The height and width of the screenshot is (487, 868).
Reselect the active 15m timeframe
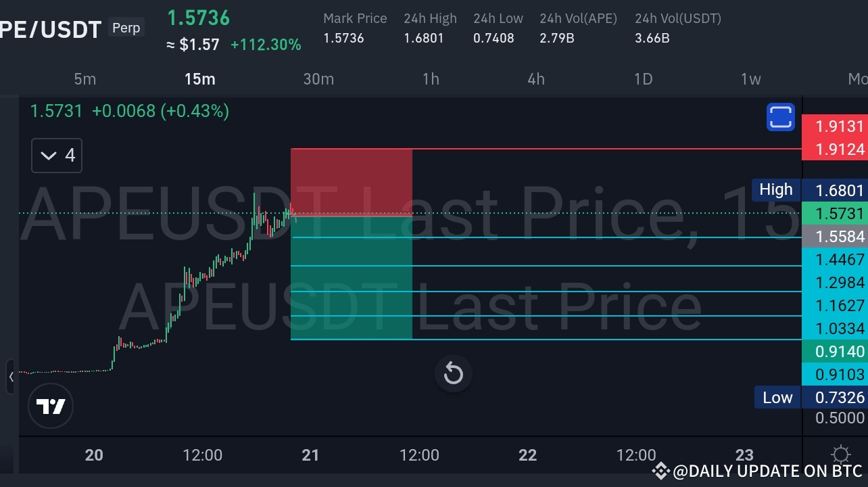pyautogui.click(x=199, y=79)
